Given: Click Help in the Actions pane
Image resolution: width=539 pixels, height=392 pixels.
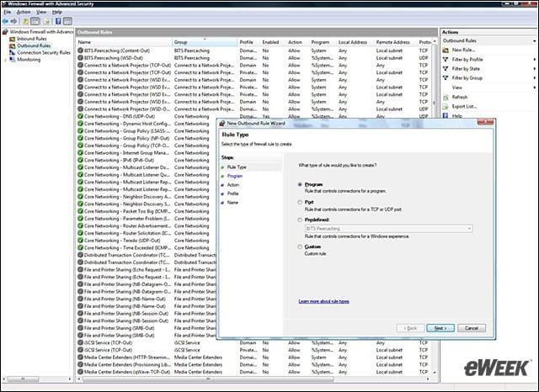Looking at the screenshot, I should pos(456,116).
